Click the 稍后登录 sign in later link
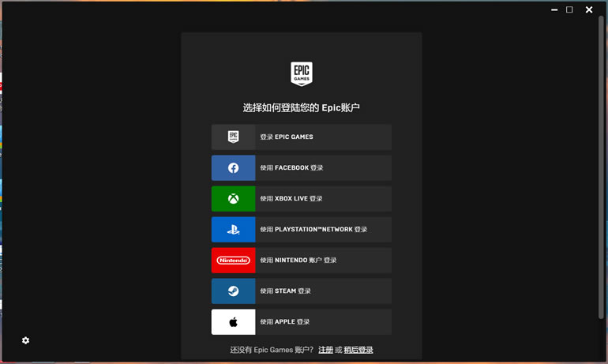Image resolution: width=608 pixels, height=364 pixels. (x=358, y=350)
